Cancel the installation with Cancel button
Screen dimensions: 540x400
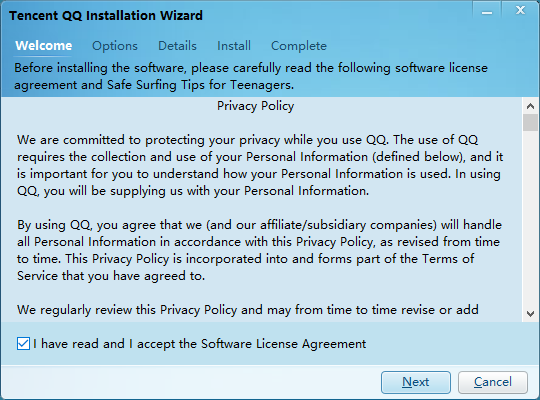point(493,382)
